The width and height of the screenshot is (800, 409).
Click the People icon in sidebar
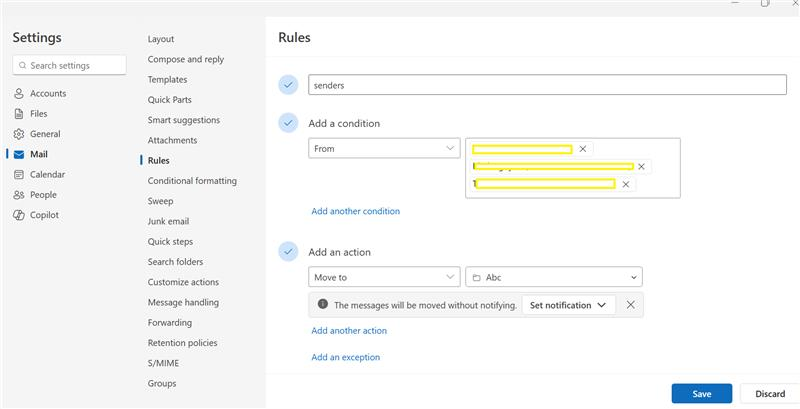(18, 195)
